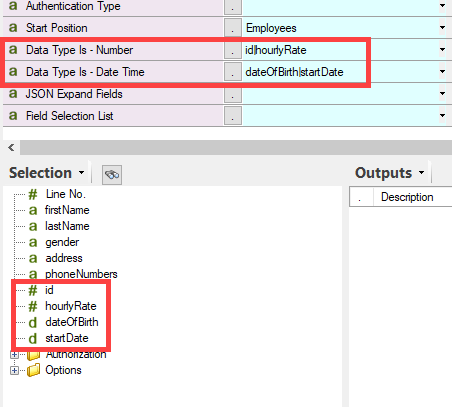Viewport: 452px width, 407px height.
Task: Select the startDate date field
Action: 67,338
